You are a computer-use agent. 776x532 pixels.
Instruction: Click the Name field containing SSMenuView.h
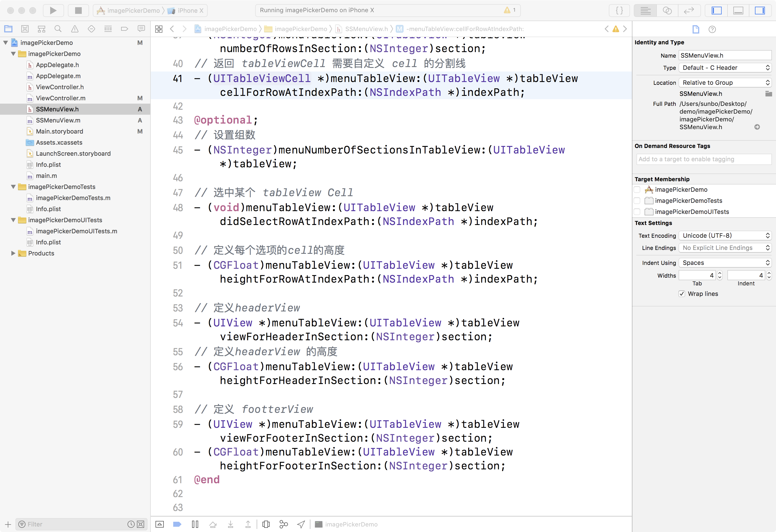724,55
